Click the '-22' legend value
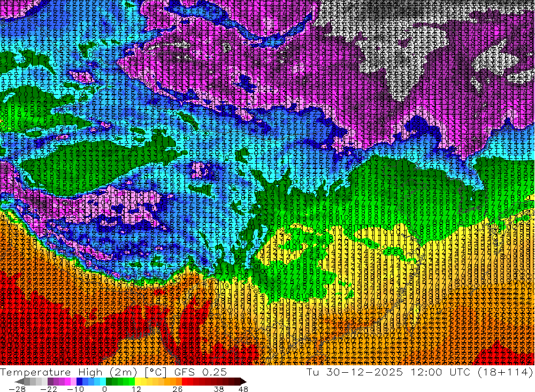The height and width of the screenshot is (392, 535). [x=49, y=389]
